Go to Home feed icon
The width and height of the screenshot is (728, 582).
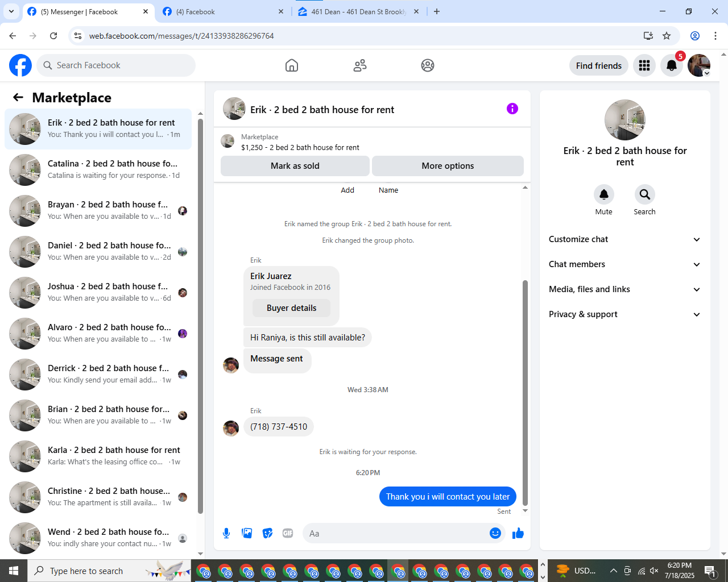click(x=292, y=65)
